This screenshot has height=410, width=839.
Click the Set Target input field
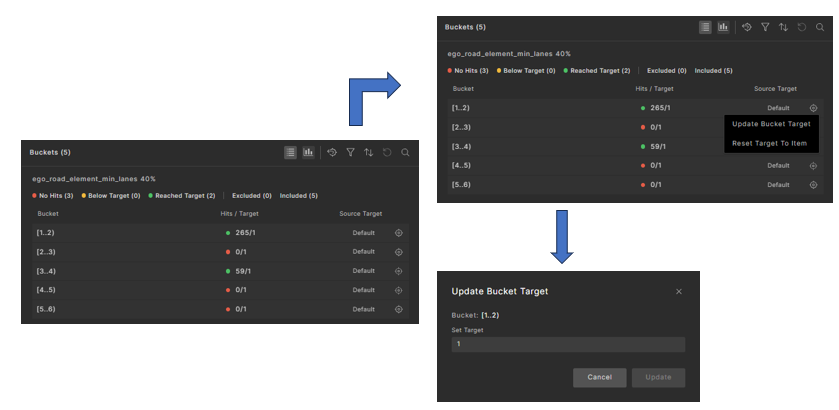[x=568, y=344]
